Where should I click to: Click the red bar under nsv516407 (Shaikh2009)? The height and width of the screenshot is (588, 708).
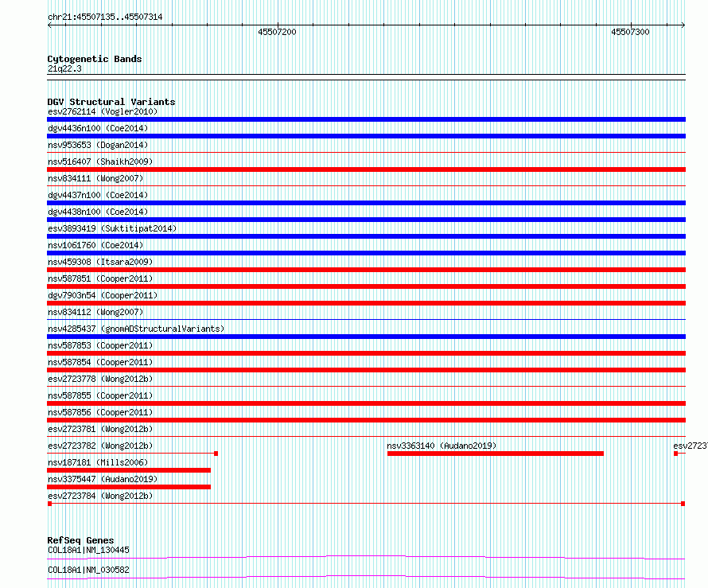tap(366, 169)
